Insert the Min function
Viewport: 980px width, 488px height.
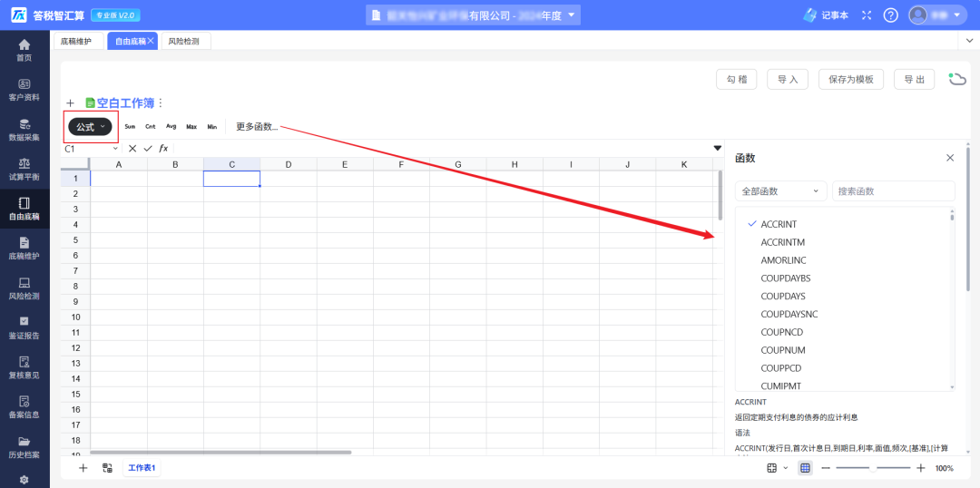pyautogui.click(x=211, y=126)
